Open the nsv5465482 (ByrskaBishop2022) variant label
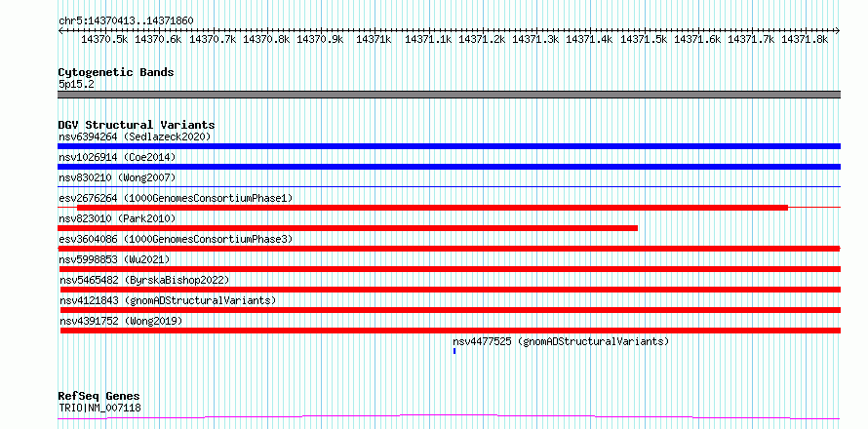The image size is (868, 429). click(144, 280)
